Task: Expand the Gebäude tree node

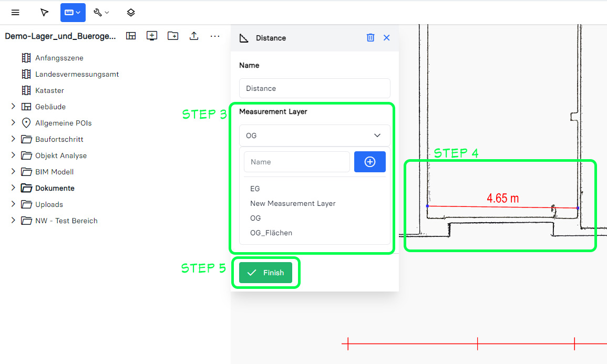Action: (x=13, y=107)
